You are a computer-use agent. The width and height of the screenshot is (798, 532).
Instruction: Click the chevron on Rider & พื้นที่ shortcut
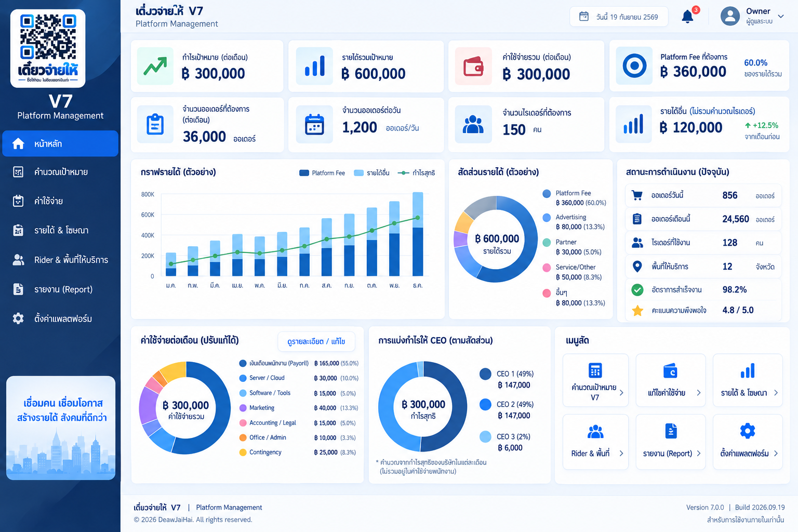pyautogui.click(x=621, y=454)
